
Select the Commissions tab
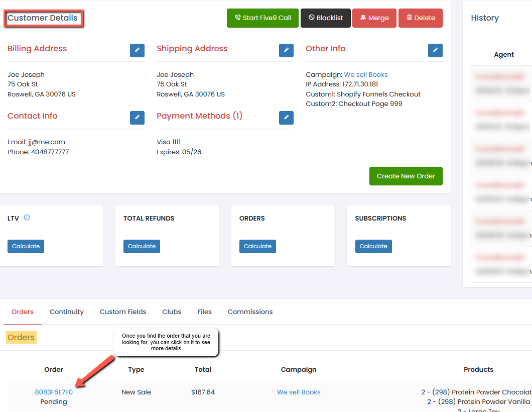coord(250,312)
